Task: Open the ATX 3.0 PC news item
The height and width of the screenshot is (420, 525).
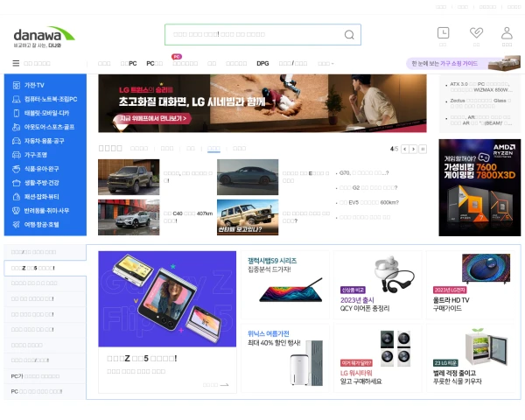Action: (481, 87)
